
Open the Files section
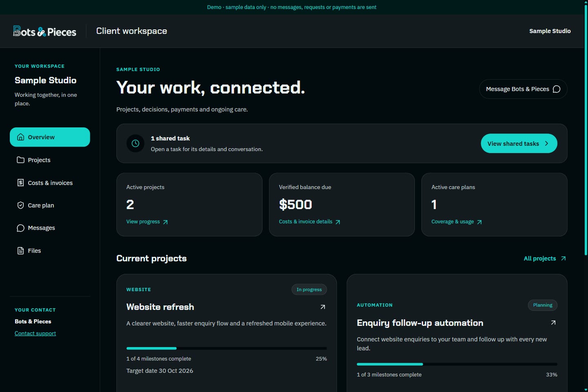click(x=50, y=251)
